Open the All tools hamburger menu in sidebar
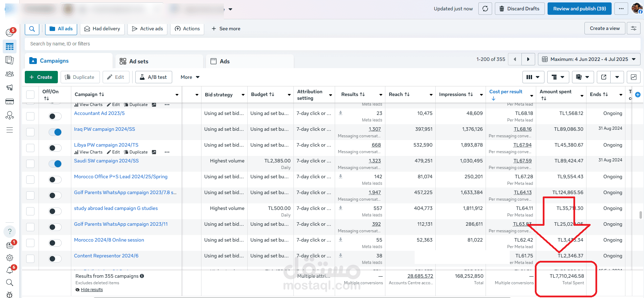Viewport: 644px width, 298px height. (x=10, y=130)
